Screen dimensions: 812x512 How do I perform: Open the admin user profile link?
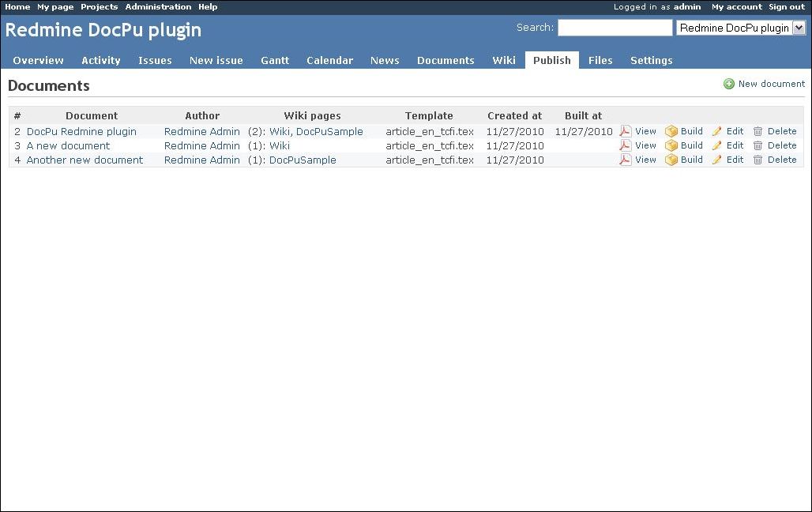[x=687, y=7]
